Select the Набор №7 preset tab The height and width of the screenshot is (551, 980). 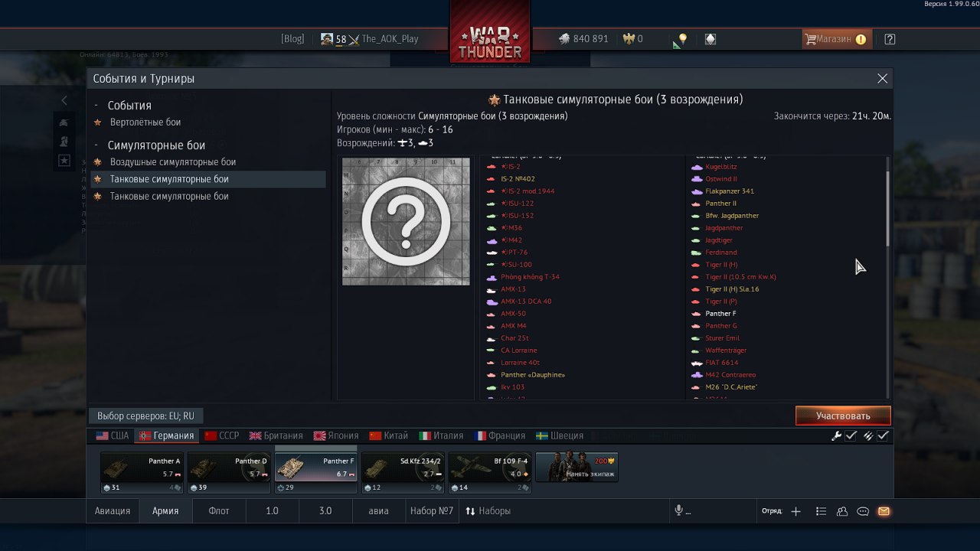pyautogui.click(x=432, y=511)
